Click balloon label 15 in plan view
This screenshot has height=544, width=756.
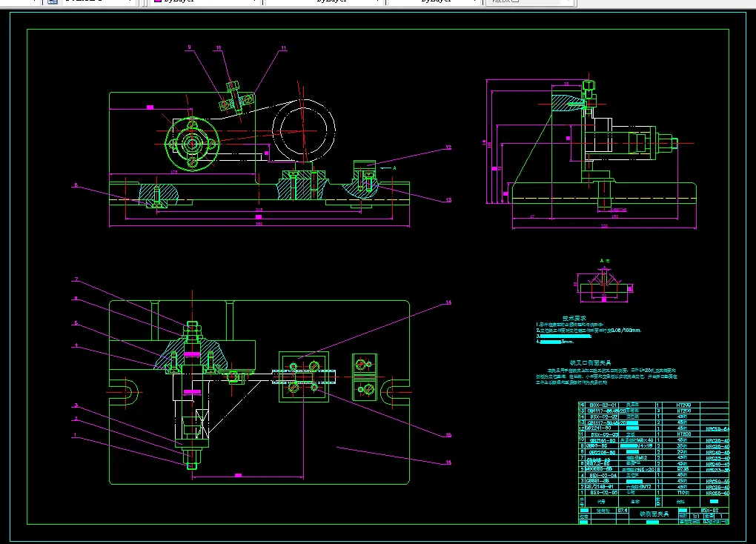[x=448, y=435]
